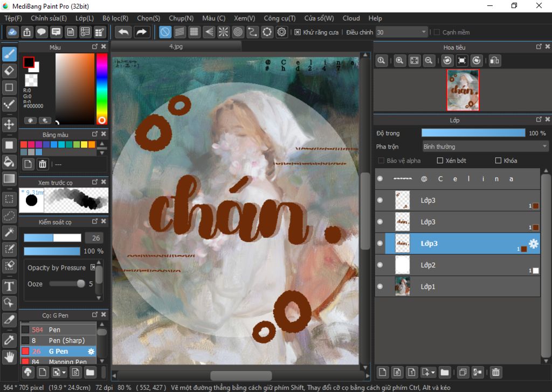Viewport: 552px width, 392px height.
Task: Click the Navigator canvas thumbnail
Action: (463, 89)
